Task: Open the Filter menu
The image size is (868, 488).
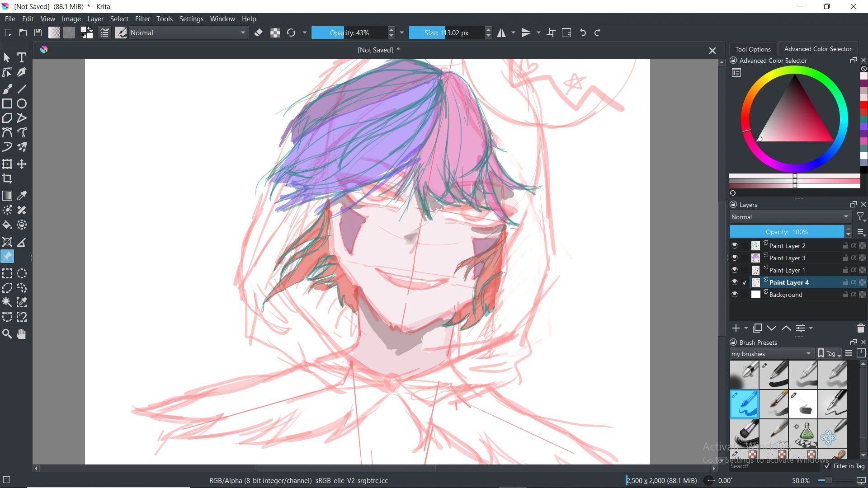Action: 142,19
